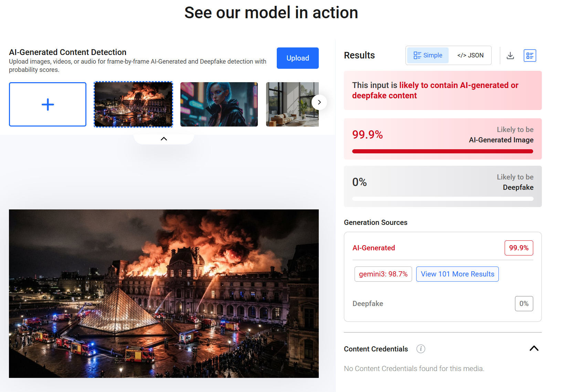Toggle the detailed results layout icon
The image size is (568, 392).
tap(530, 56)
